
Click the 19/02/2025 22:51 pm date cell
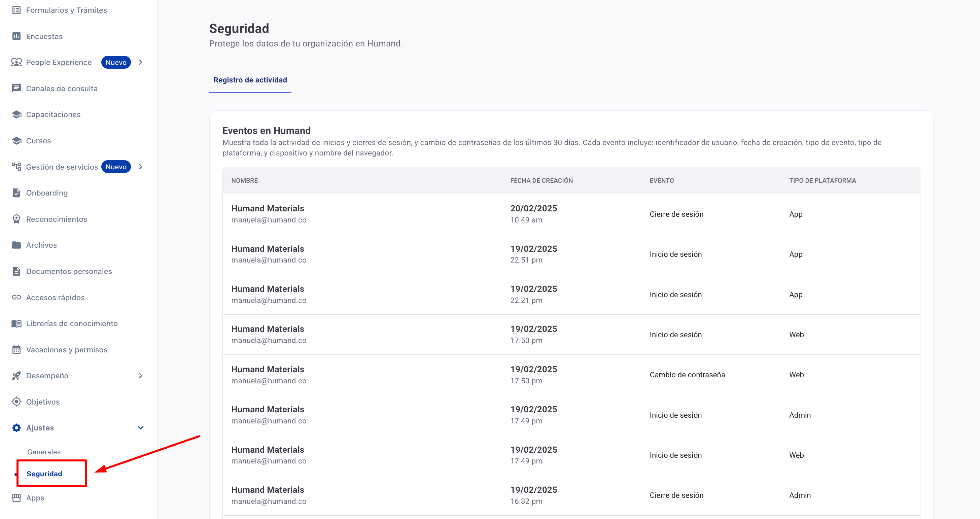pyautogui.click(x=533, y=254)
